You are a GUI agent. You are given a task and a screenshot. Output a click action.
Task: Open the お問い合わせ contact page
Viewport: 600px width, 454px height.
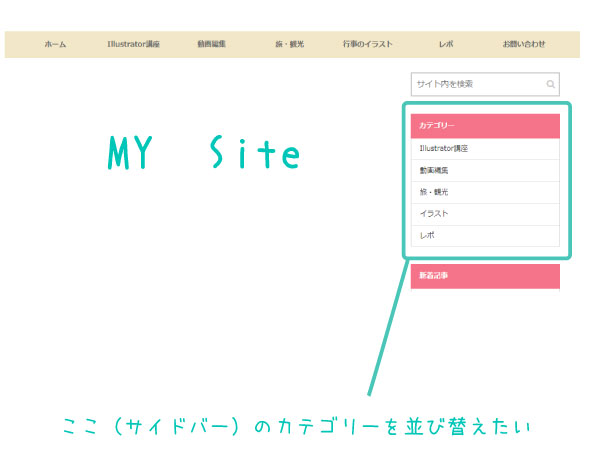524,45
